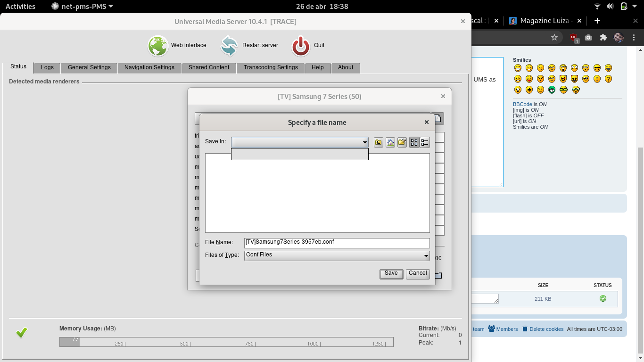Open a new Chrome tab
This screenshot has height=362, width=644.
(597, 21)
